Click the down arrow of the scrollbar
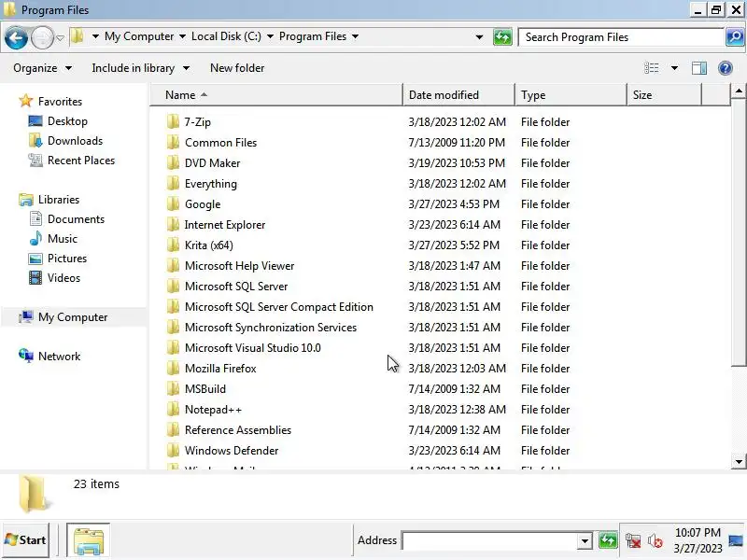This screenshot has width=747, height=560. tap(739, 461)
